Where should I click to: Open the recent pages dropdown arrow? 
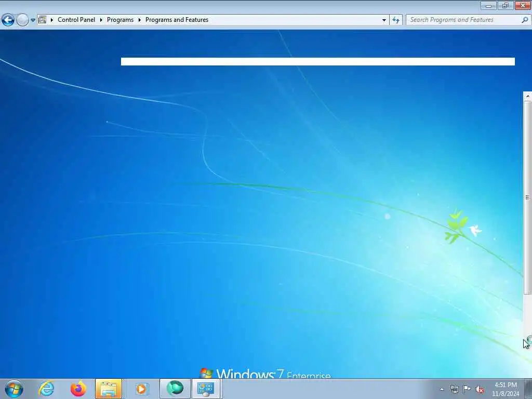point(33,20)
